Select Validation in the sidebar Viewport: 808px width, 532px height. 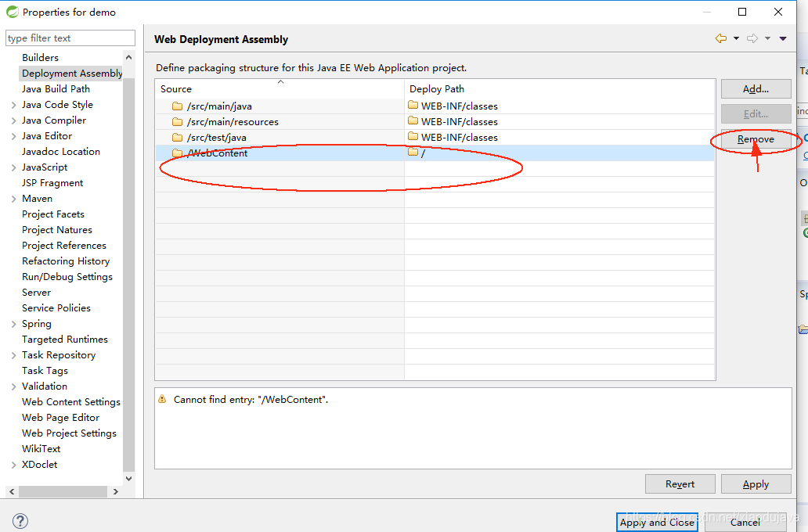(45, 386)
